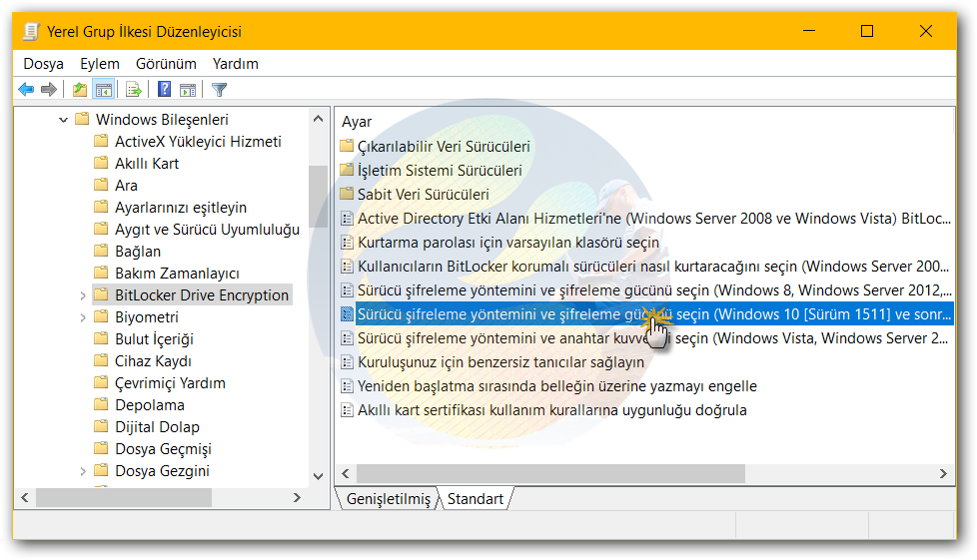Select the Akıllı Kart tree item
This screenshot has height=560, width=977.
(x=147, y=163)
